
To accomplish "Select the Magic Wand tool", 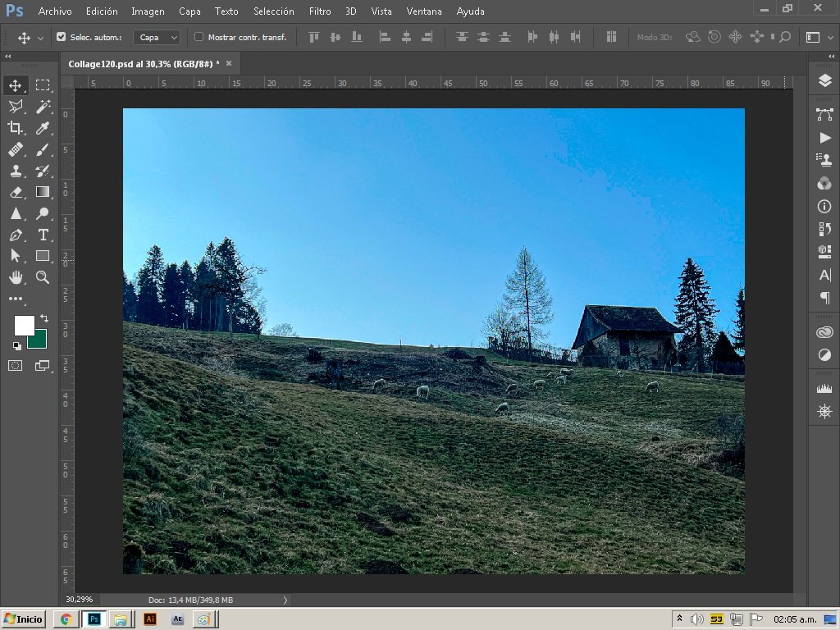I will pos(43,106).
